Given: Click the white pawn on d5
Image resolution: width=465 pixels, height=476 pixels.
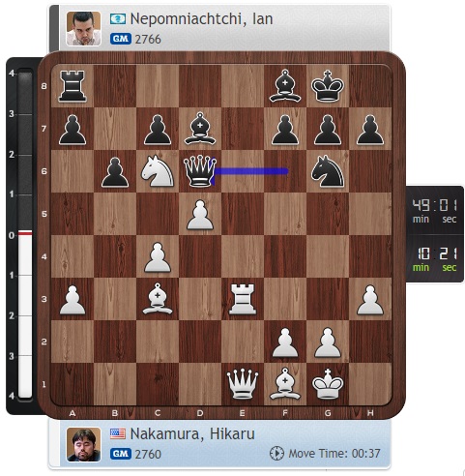Looking at the screenshot, I should pos(200,214).
